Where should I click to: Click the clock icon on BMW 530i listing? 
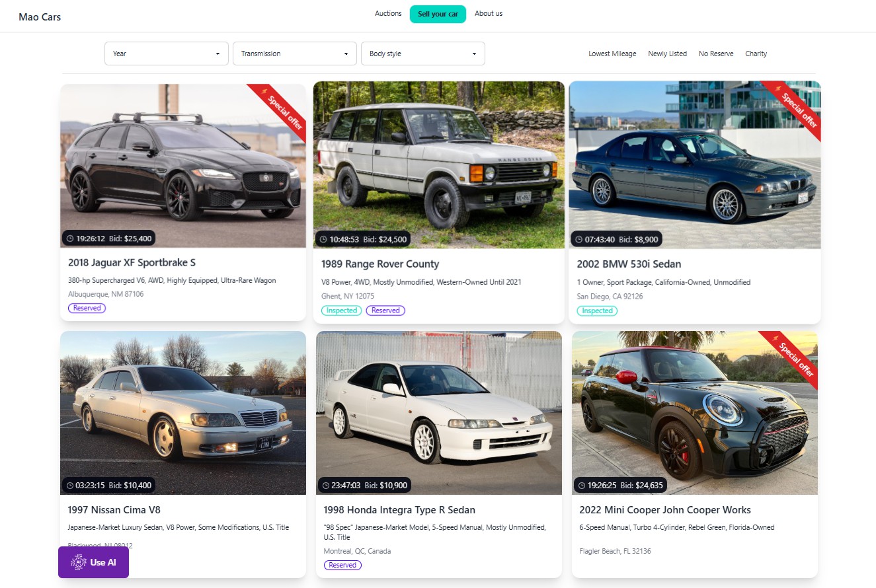(x=578, y=239)
